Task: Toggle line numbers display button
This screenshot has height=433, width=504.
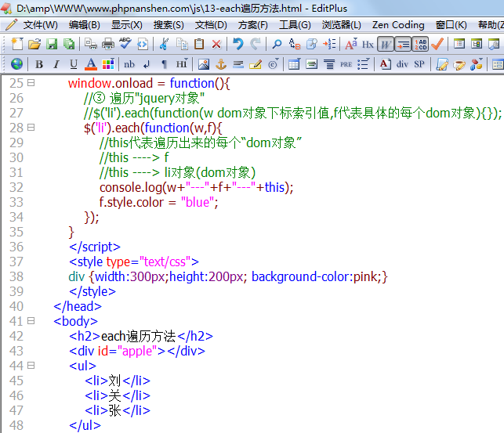Action: click(420, 44)
